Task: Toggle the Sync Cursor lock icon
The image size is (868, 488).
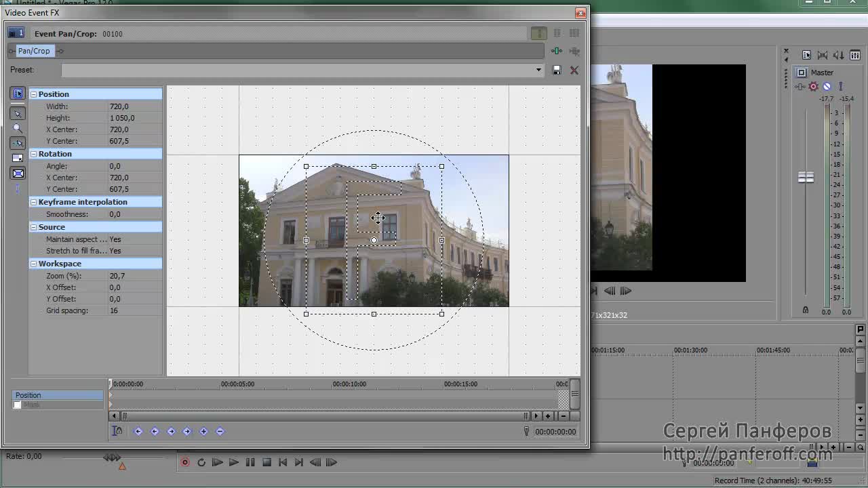Action: coord(117,431)
